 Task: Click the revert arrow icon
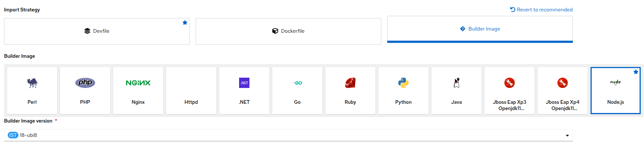[512, 10]
